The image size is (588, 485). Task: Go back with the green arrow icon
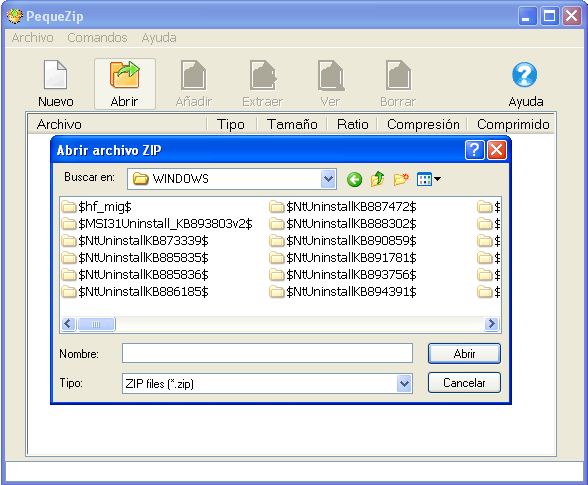click(x=354, y=179)
